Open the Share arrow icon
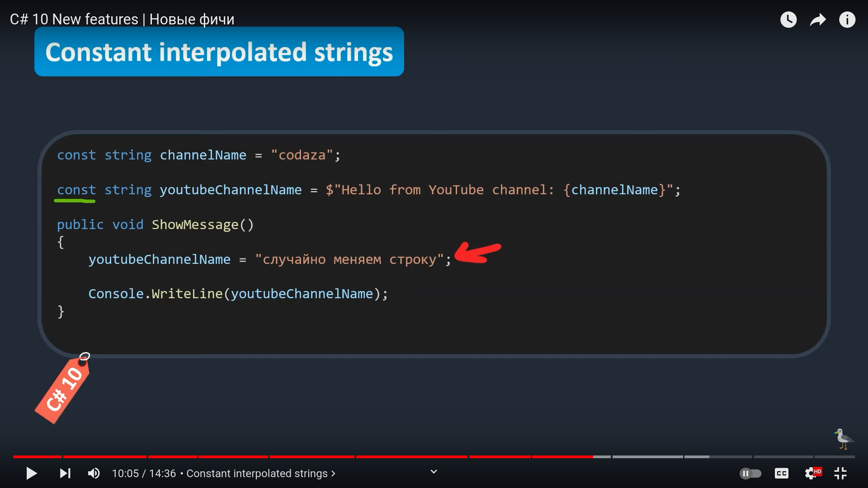 [818, 20]
